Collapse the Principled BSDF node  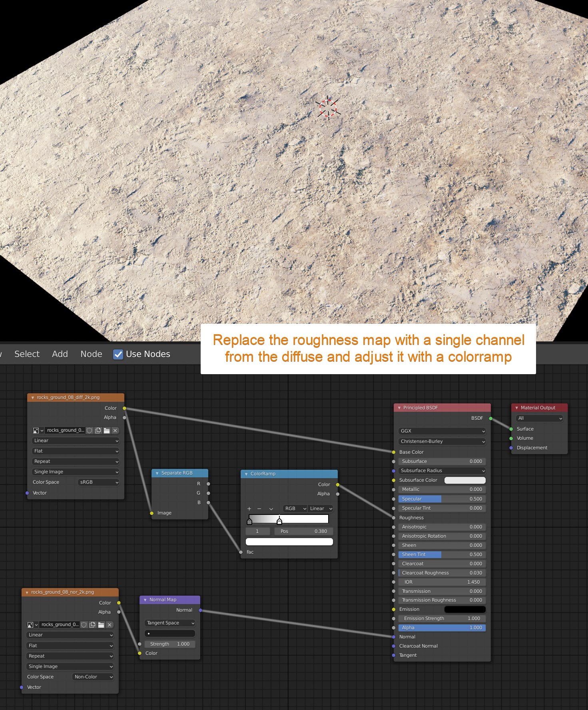pyautogui.click(x=399, y=408)
